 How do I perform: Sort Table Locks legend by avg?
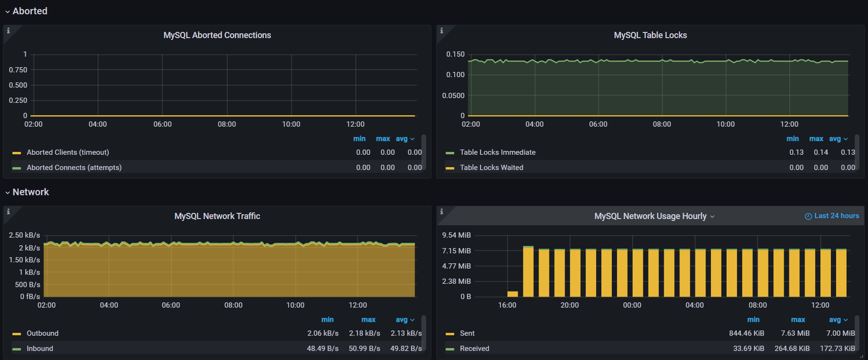click(x=838, y=139)
